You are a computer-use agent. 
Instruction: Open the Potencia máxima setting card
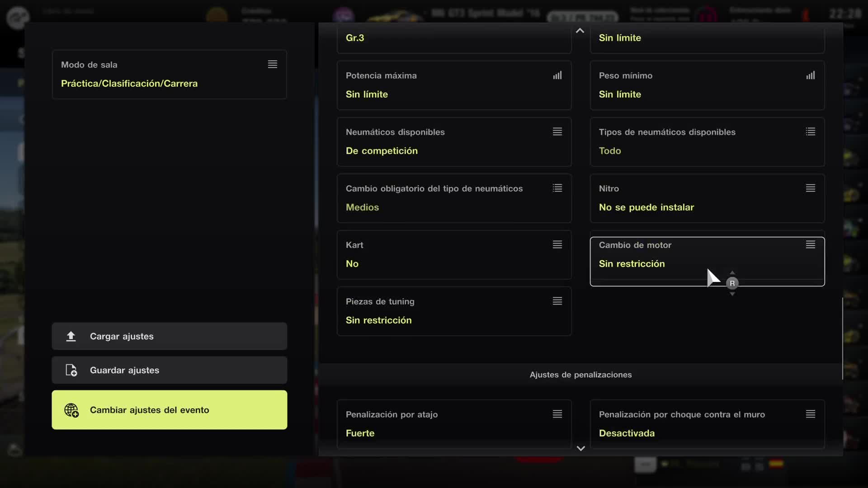point(454,85)
